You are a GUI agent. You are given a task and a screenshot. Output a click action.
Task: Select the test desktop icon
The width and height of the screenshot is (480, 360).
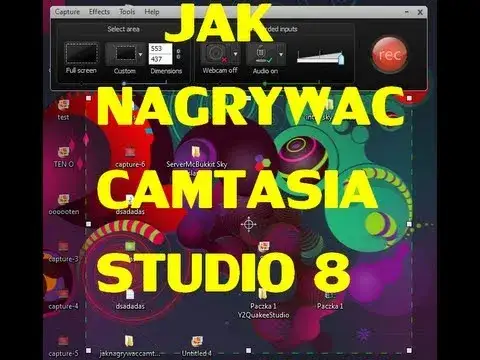click(63, 110)
